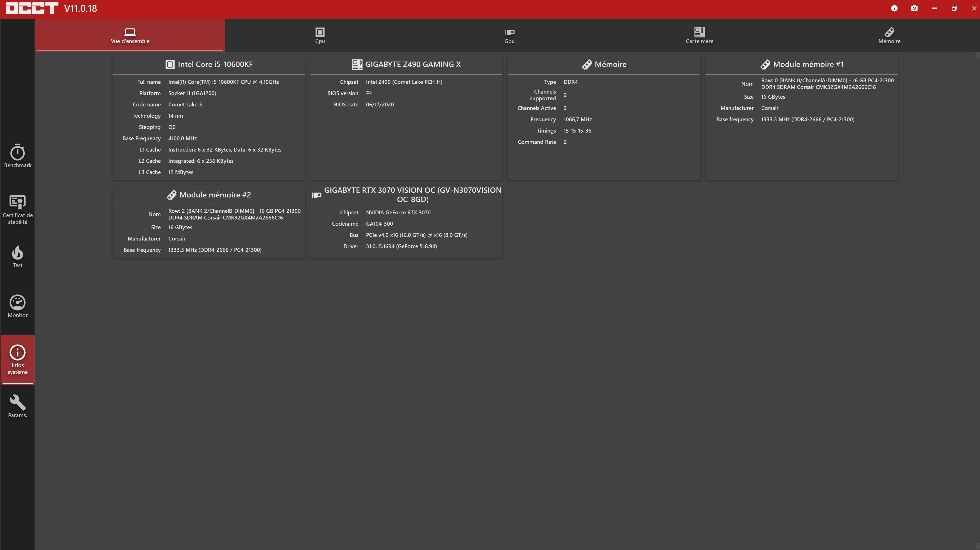980x550 pixels.
Task: Switch to the Mémoire tab
Action: (889, 36)
